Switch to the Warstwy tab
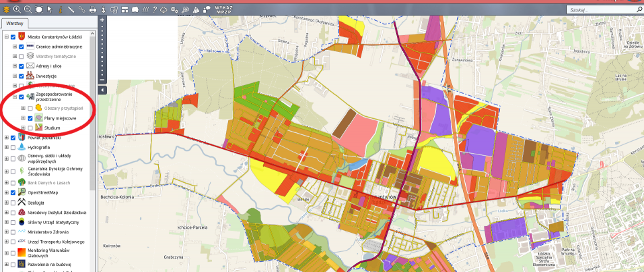This screenshot has width=644, height=272. (15, 24)
